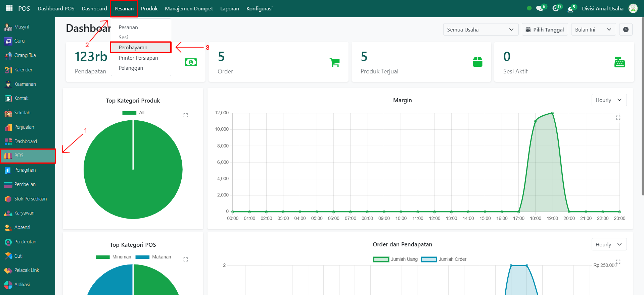Click the user avatar at top right
This screenshot has height=295, width=644.
(633, 8)
